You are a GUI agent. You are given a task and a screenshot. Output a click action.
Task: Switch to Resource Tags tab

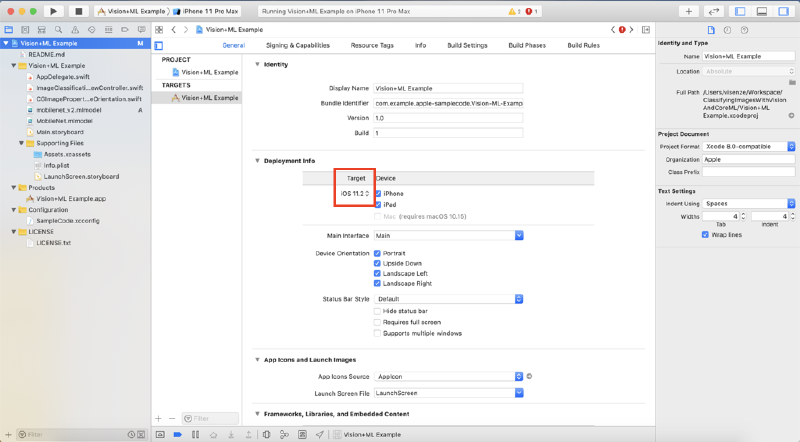pyautogui.click(x=372, y=45)
